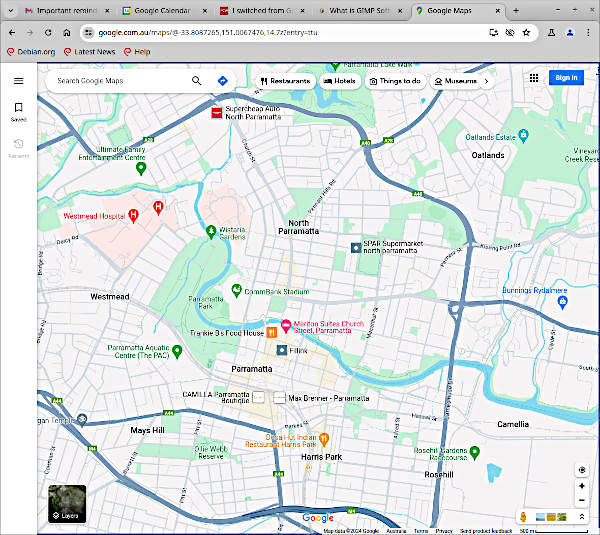Click the Saved bookmark icon in sidebar
Image resolution: width=600 pixels, height=535 pixels.
pos(18,110)
